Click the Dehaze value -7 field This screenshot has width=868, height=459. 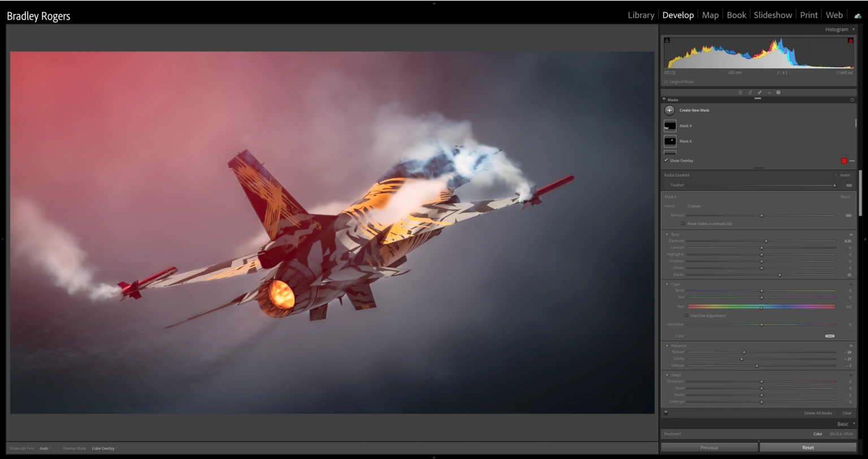(848, 366)
